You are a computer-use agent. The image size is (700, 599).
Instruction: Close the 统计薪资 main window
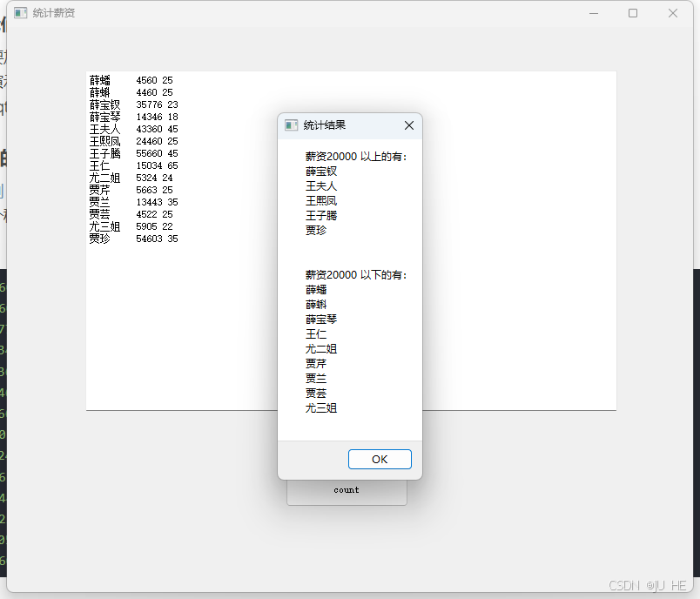[673, 13]
